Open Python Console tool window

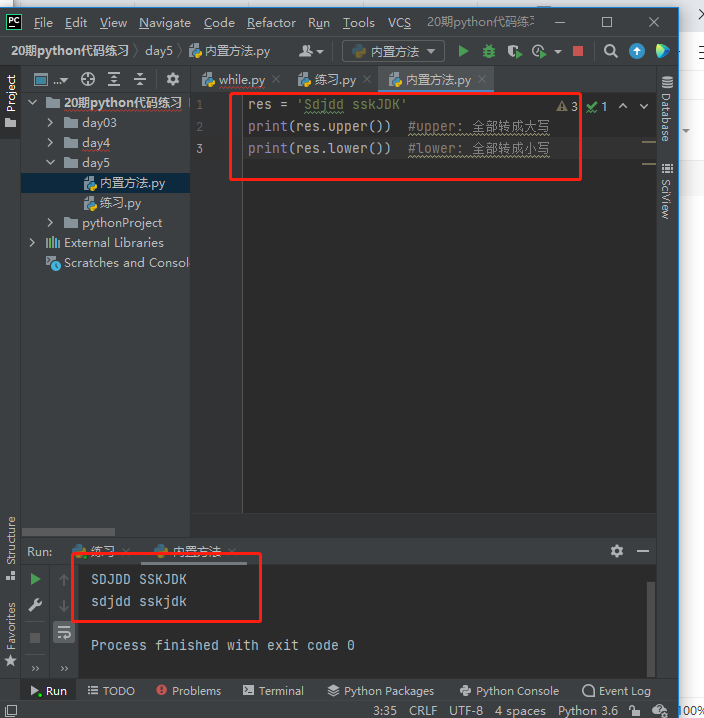pyautogui.click(x=509, y=691)
